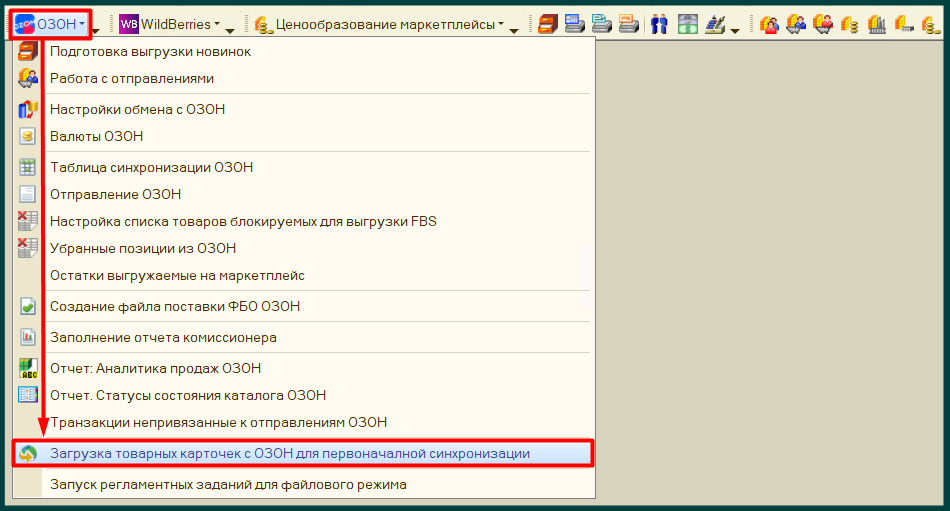This screenshot has width=950, height=511.
Task: Open the ОЗОН toolbar menu
Action: 51,24
